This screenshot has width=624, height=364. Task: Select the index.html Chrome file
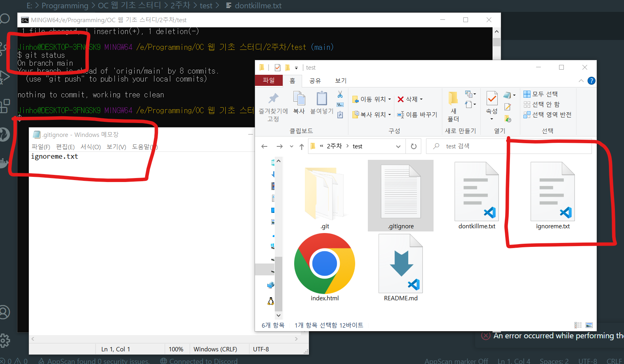point(325,267)
